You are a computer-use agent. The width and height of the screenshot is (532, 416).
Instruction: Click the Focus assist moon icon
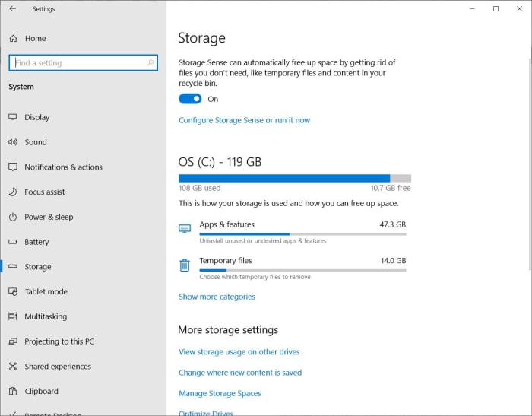[x=13, y=192]
